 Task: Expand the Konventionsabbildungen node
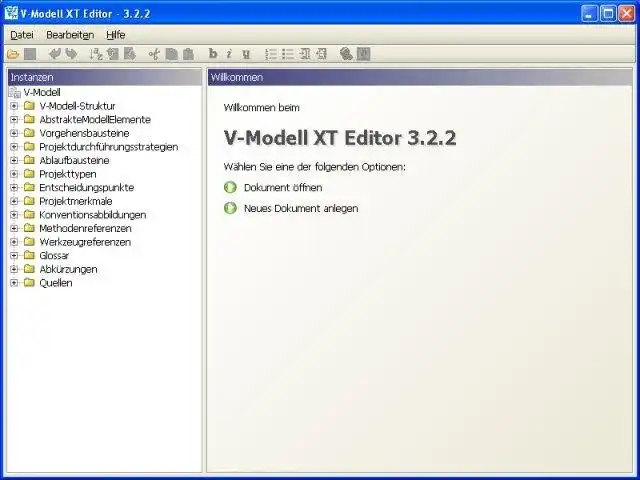[14, 215]
